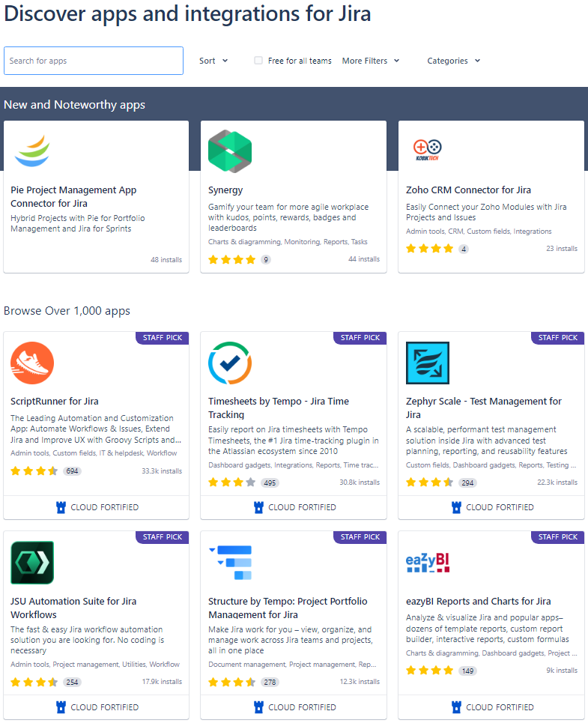Click the star rating of ScriptRunner for Jira
This screenshot has height=723, width=588.
(34, 471)
